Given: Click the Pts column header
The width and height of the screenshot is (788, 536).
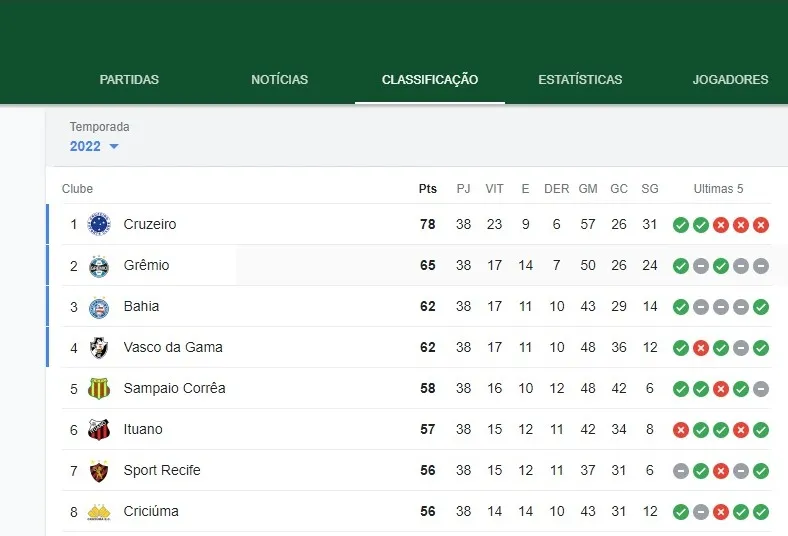Looking at the screenshot, I should pos(428,189).
